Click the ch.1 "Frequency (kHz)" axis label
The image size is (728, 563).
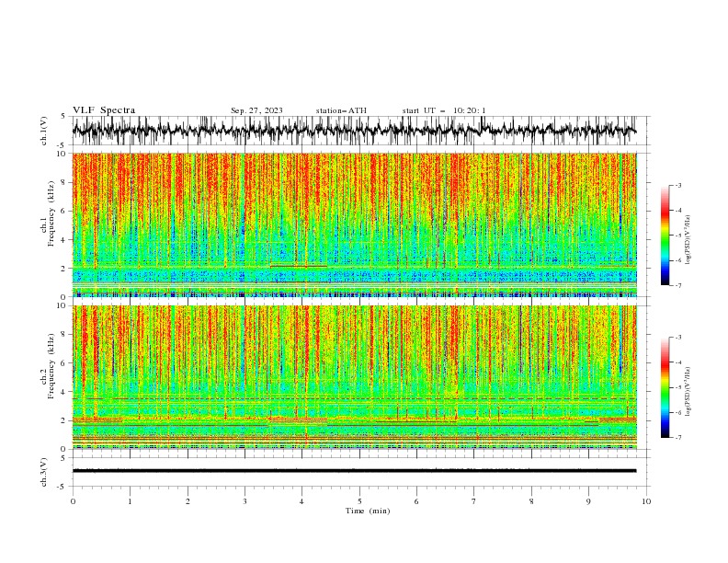51,213
